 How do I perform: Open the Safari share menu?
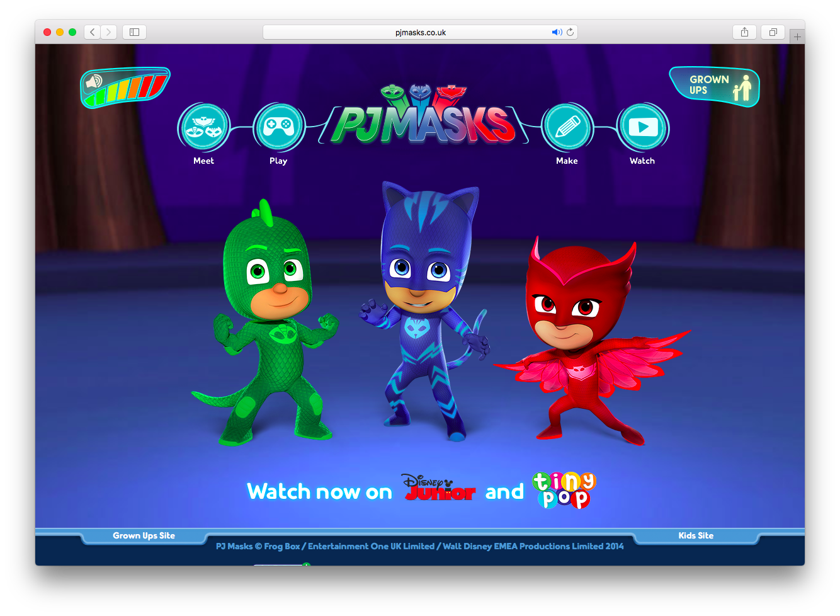[x=744, y=32]
